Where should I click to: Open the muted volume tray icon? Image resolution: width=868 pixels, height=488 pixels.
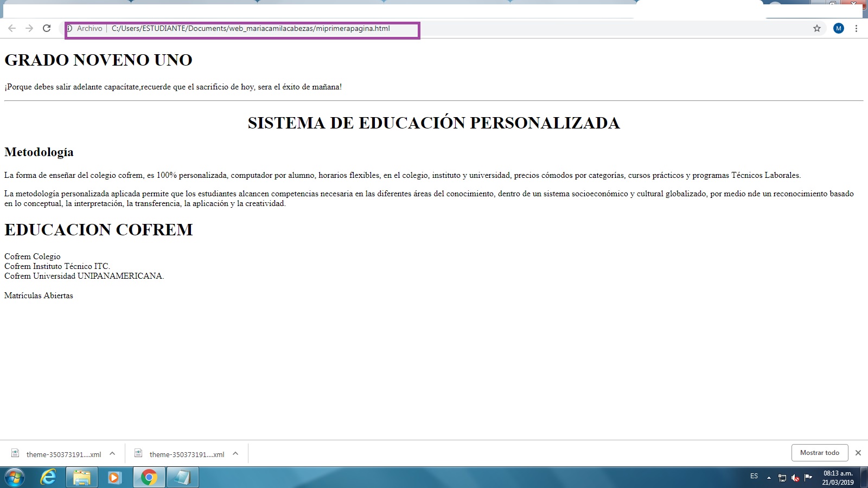pos(795,478)
